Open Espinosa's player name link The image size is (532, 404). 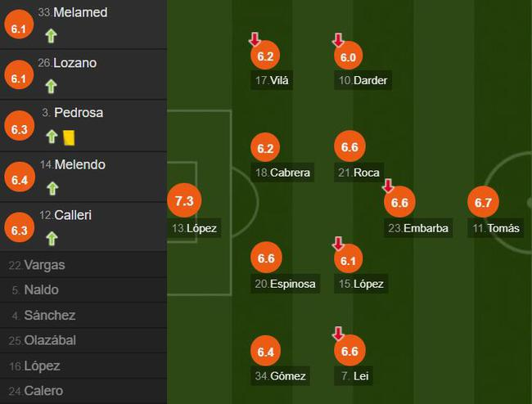(x=285, y=284)
